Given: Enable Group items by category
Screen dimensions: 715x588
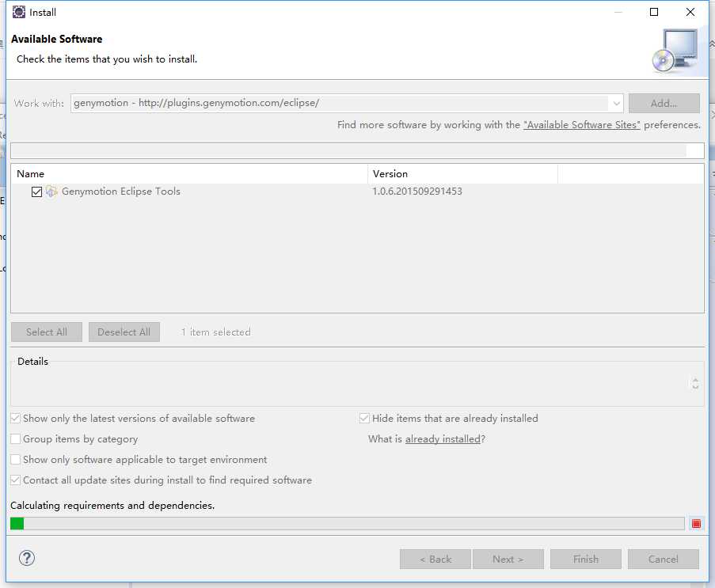Looking at the screenshot, I should pyautogui.click(x=16, y=439).
